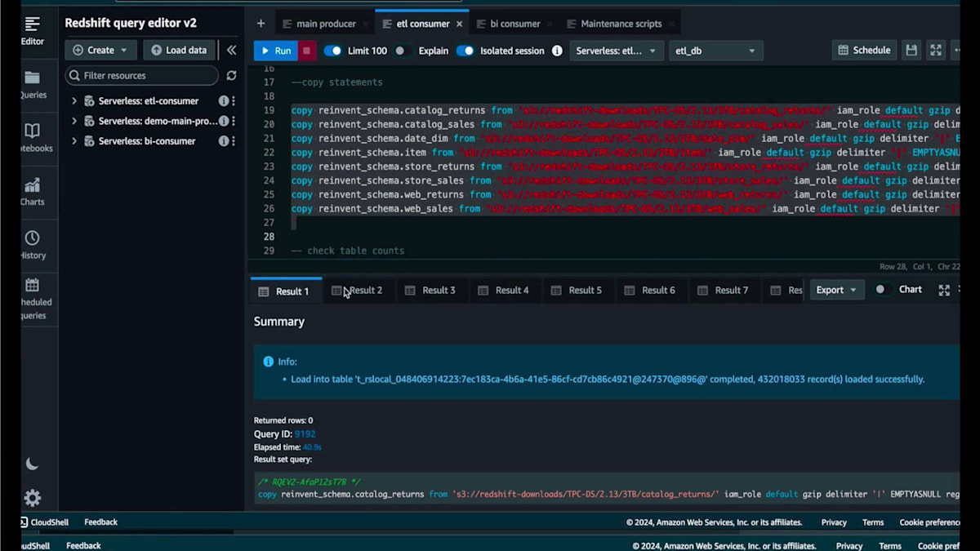980x551 pixels.
Task: Open the Export dropdown
Action: 837,290
